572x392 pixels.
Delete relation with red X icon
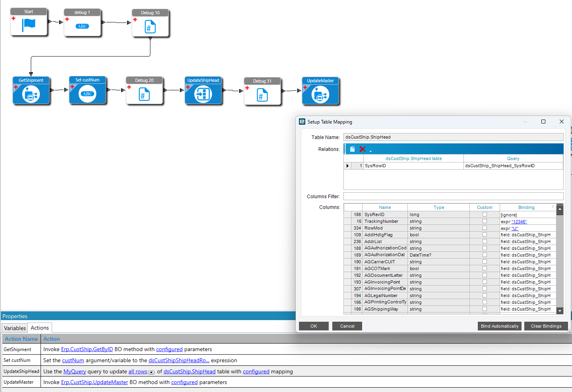point(363,149)
